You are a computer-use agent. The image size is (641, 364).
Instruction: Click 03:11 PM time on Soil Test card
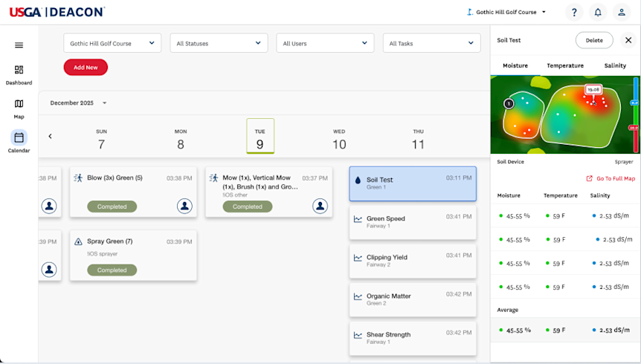pyautogui.click(x=459, y=178)
